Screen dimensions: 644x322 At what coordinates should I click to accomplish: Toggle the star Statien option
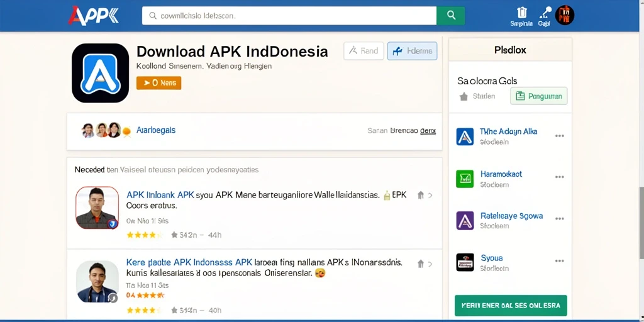[477, 96]
